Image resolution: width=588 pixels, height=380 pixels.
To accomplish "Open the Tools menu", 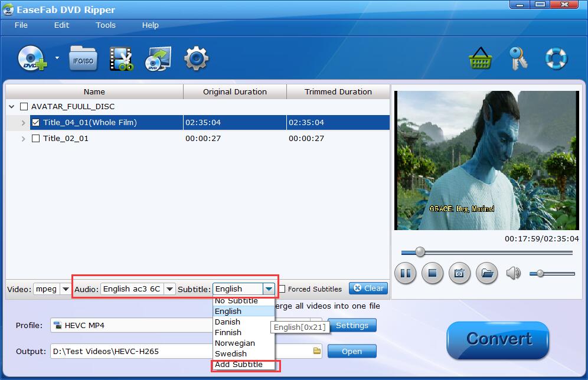I will 105,25.
